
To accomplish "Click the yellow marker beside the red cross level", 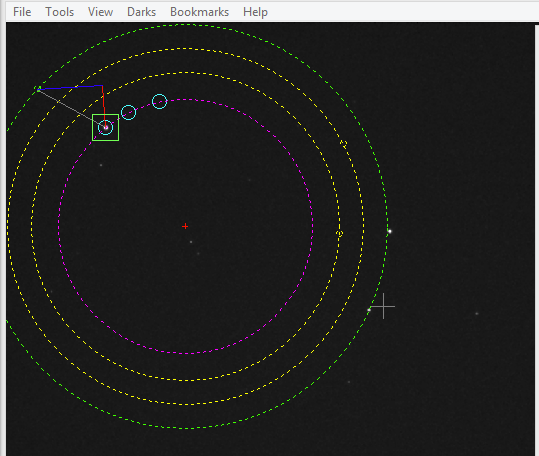I will tap(339, 234).
